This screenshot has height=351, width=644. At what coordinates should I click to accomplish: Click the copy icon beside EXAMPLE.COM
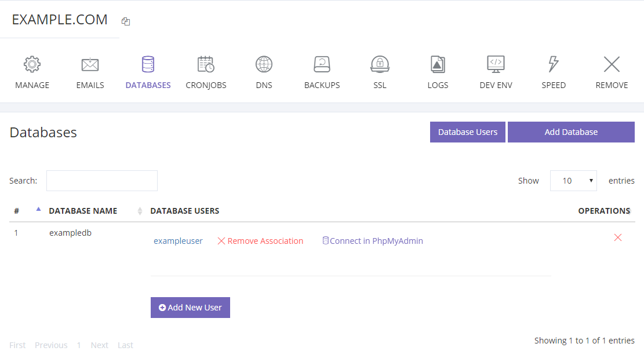(x=126, y=21)
